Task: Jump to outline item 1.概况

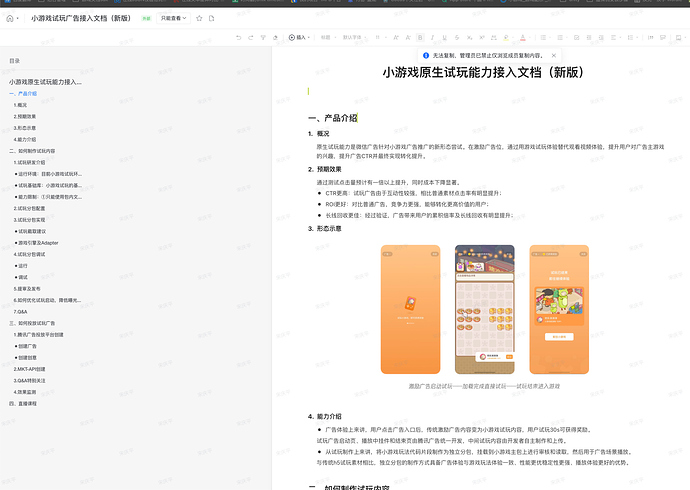Action: pyautogui.click(x=20, y=105)
